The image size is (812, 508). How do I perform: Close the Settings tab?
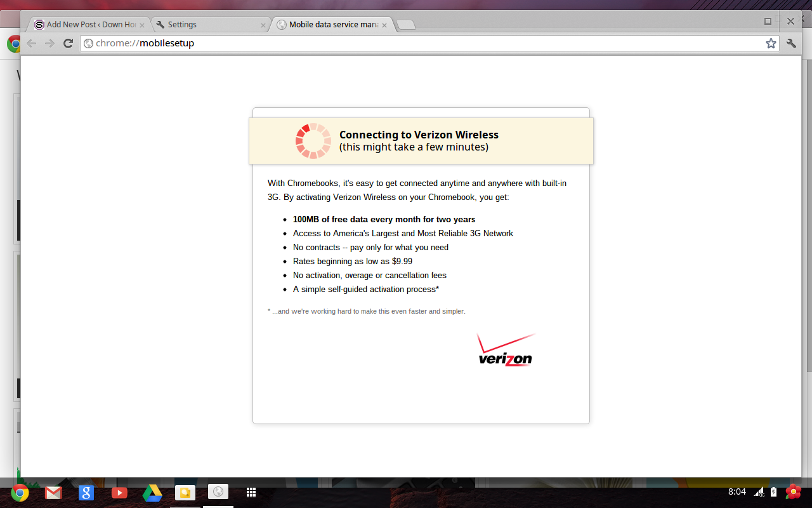[263, 25]
